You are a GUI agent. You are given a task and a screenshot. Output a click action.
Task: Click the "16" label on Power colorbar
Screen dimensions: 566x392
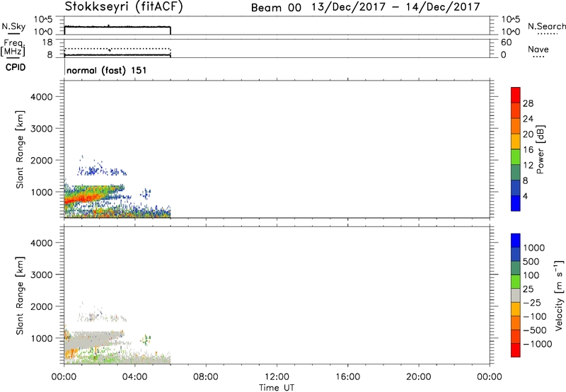click(x=528, y=150)
